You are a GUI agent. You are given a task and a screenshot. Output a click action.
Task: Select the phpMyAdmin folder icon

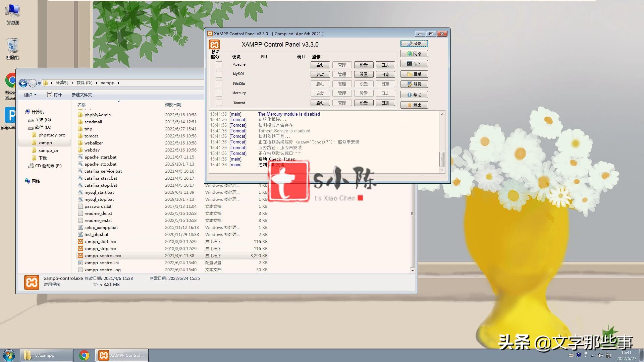tap(80, 115)
